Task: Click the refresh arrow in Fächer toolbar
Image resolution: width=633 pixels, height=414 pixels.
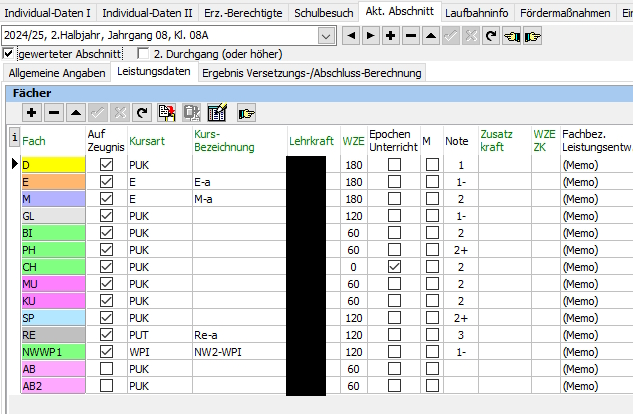Action: (x=142, y=113)
